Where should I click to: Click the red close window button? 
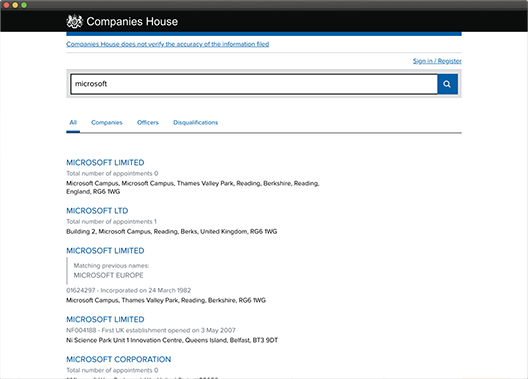pyautogui.click(x=6, y=5)
